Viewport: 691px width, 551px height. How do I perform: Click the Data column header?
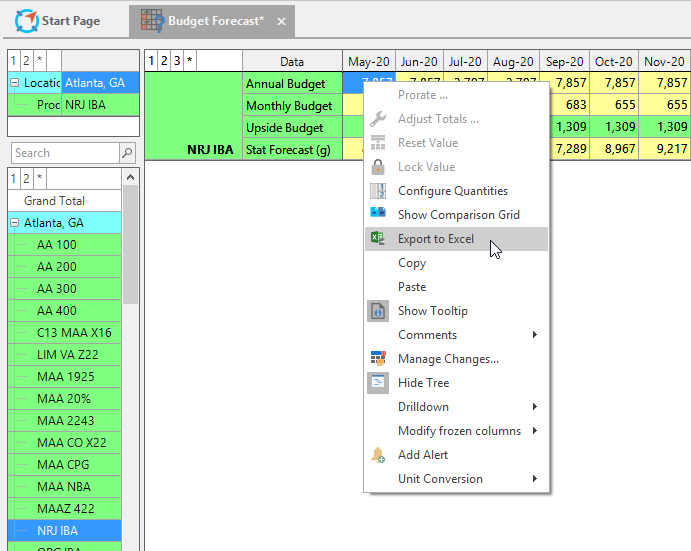pos(292,61)
